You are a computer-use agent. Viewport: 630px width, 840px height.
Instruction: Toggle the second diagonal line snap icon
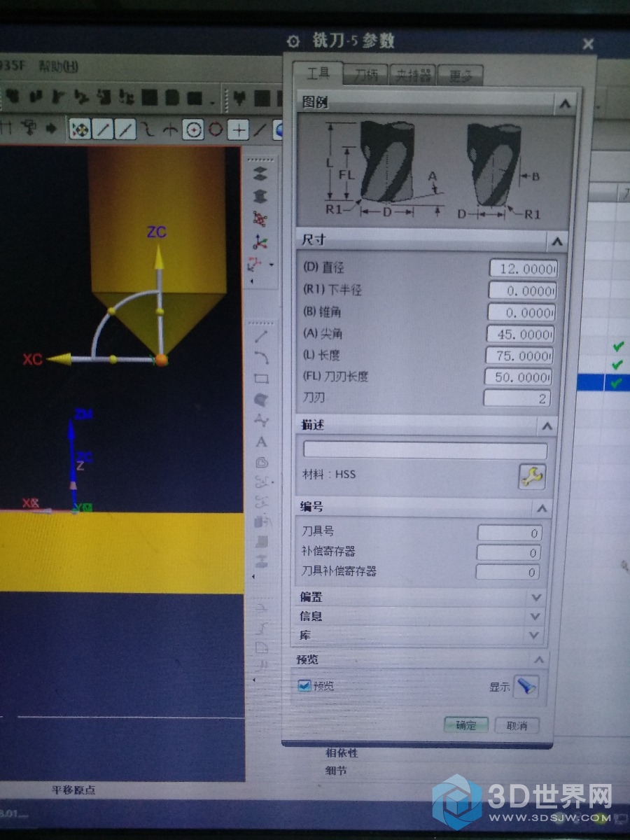[x=125, y=129]
